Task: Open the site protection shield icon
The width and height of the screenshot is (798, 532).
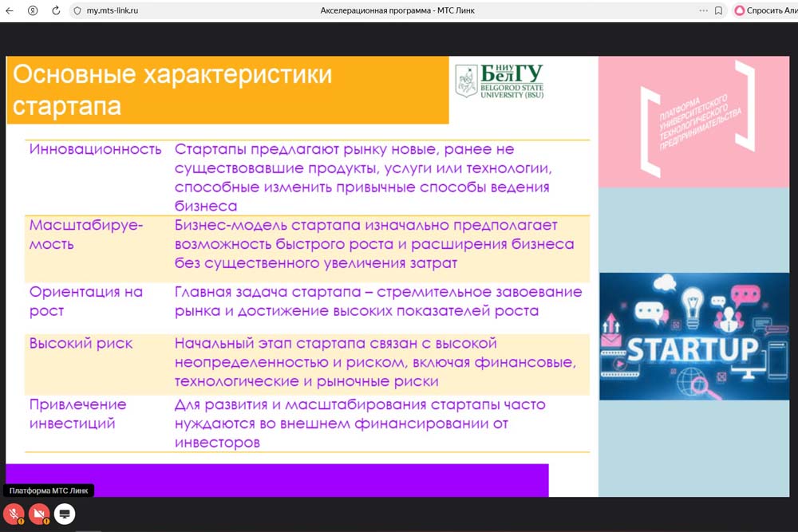Action: click(x=77, y=11)
